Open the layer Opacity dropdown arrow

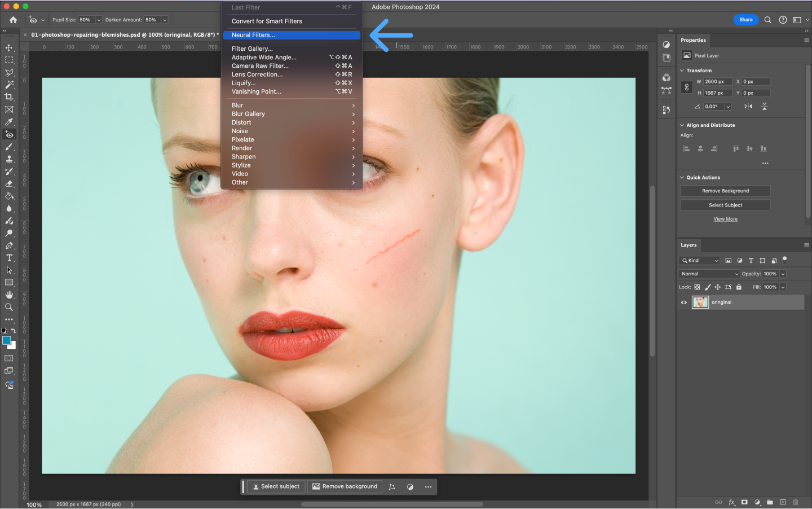(783, 274)
